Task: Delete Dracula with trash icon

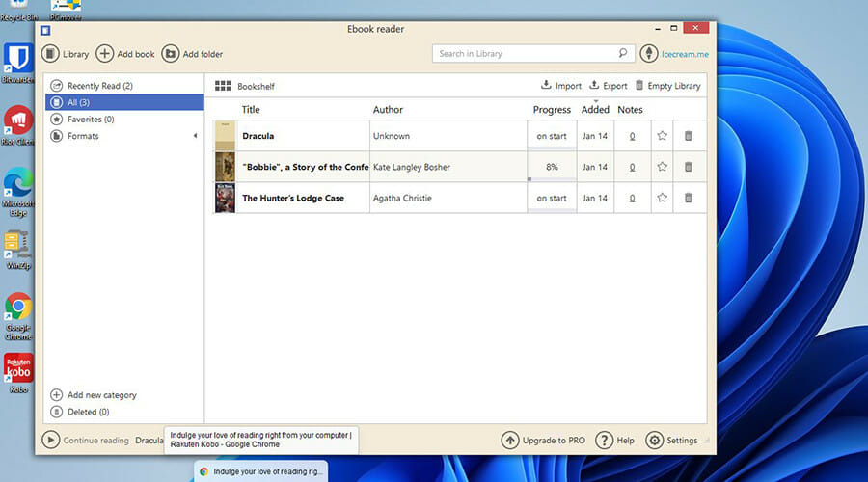Action: tap(688, 136)
